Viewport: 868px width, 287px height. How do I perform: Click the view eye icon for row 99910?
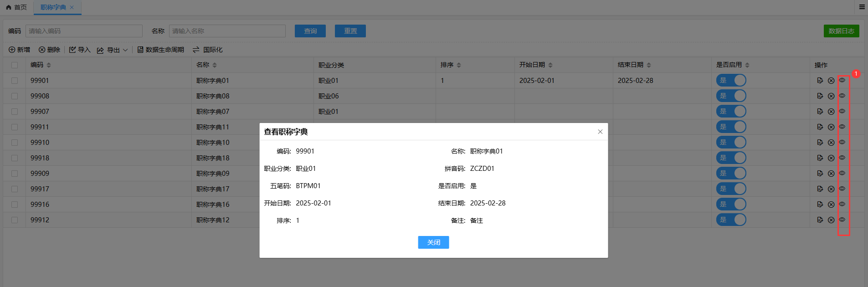[x=842, y=142]
